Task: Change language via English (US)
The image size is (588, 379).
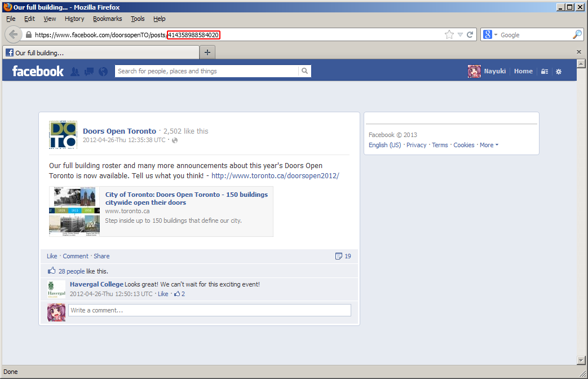Action: click(x=384, y=145)
